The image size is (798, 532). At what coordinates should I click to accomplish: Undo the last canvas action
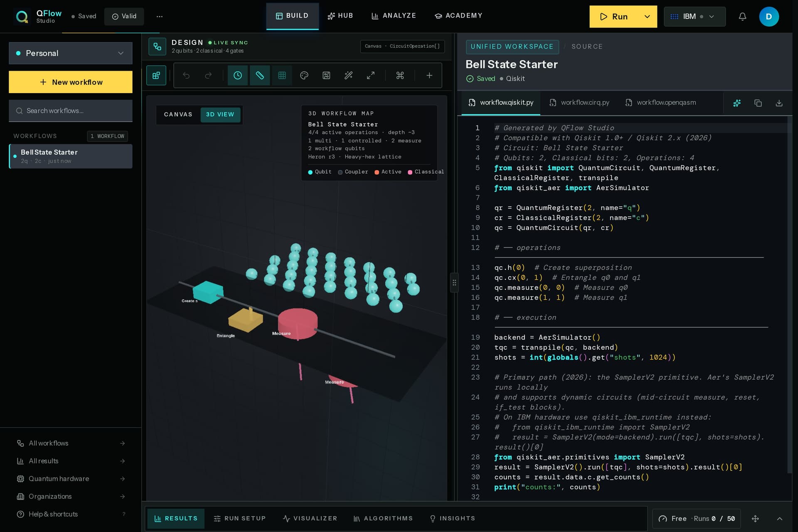pos(186,75)
